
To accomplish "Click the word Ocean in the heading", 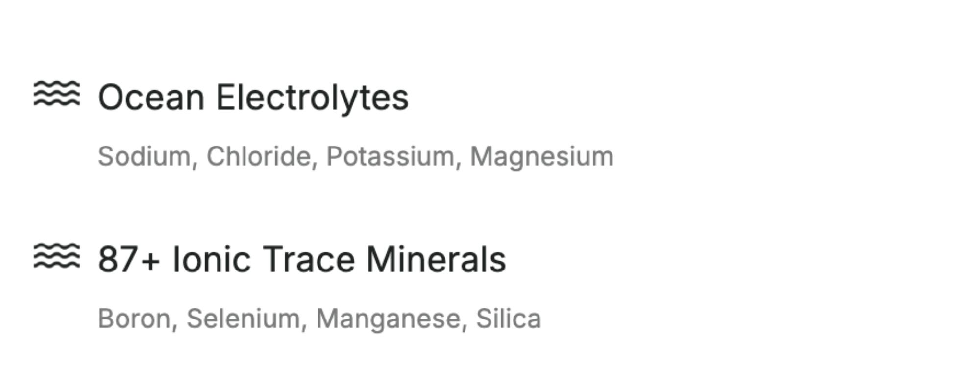I will point(151,97).
